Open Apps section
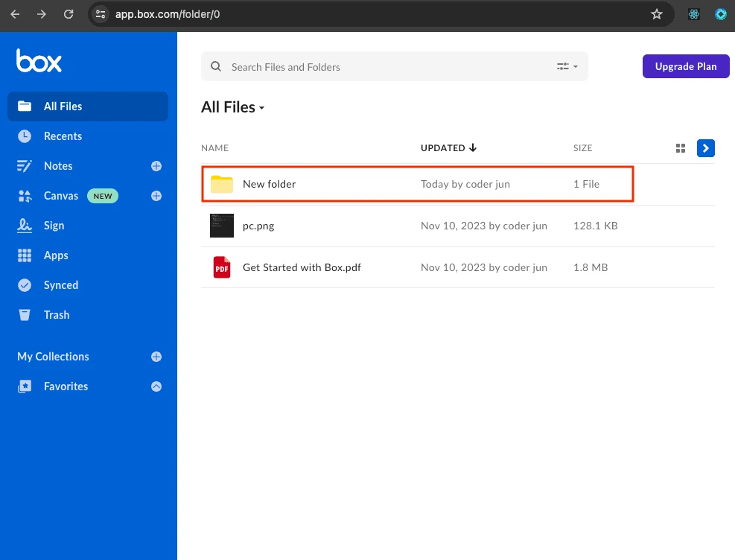The height and width of the screenshot is (560, 735). (x=56, y=255)
